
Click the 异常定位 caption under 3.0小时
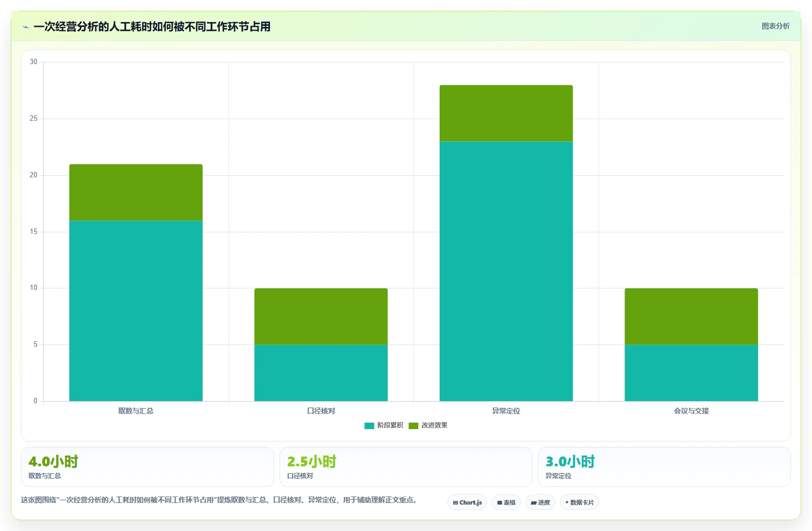click(558, 476)
